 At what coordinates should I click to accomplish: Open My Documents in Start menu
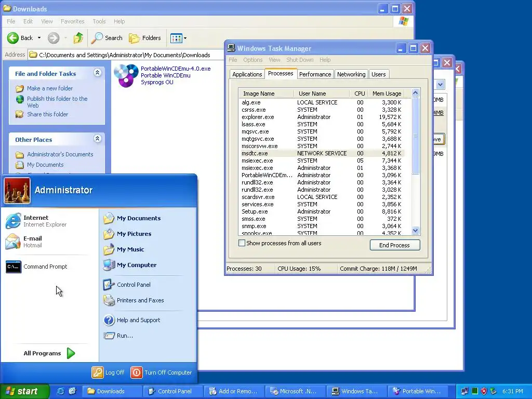[x=132, y=218]
